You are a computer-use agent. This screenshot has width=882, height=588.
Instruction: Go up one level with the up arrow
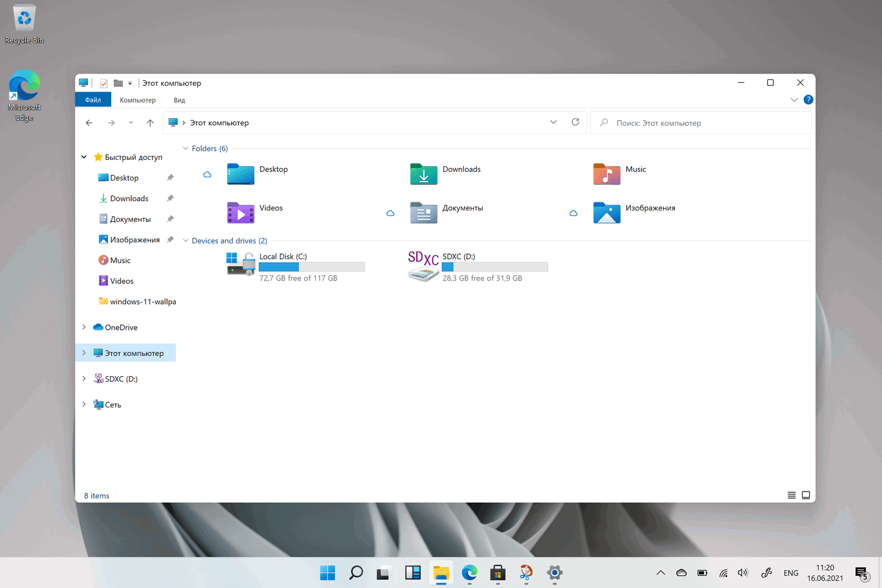click(x=150, y=123)
